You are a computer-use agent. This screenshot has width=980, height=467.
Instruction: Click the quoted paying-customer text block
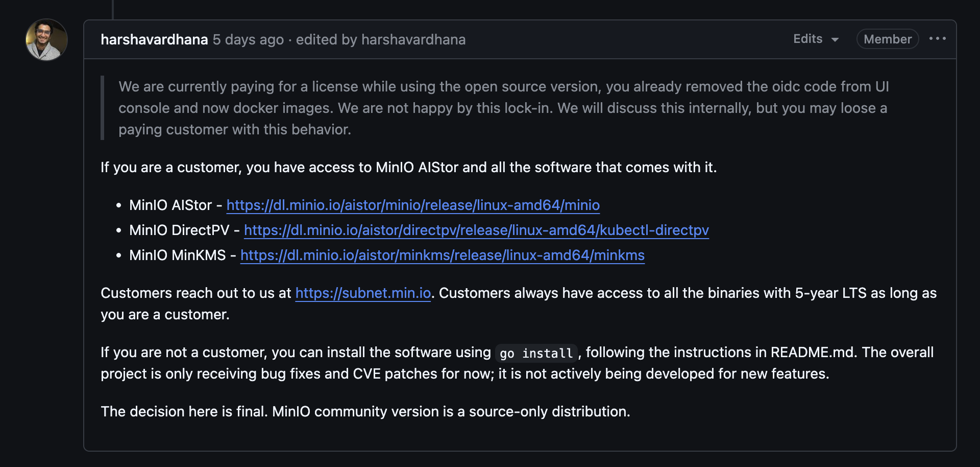coord(503,108)
